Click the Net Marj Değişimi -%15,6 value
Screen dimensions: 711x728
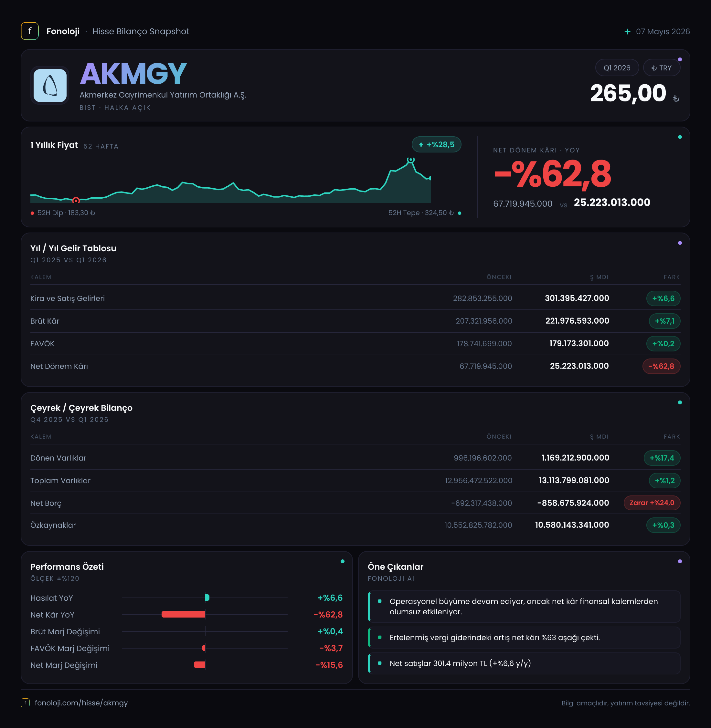(x=329, y=665)
